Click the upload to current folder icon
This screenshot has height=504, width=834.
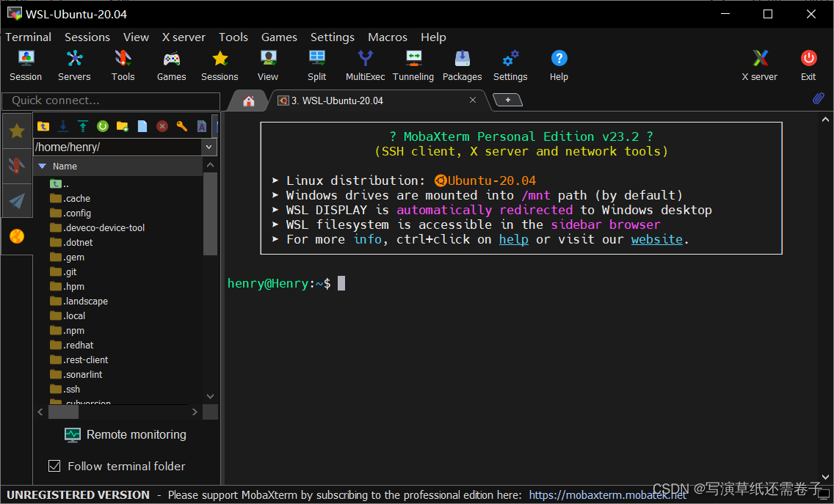[x=82, y=126]
